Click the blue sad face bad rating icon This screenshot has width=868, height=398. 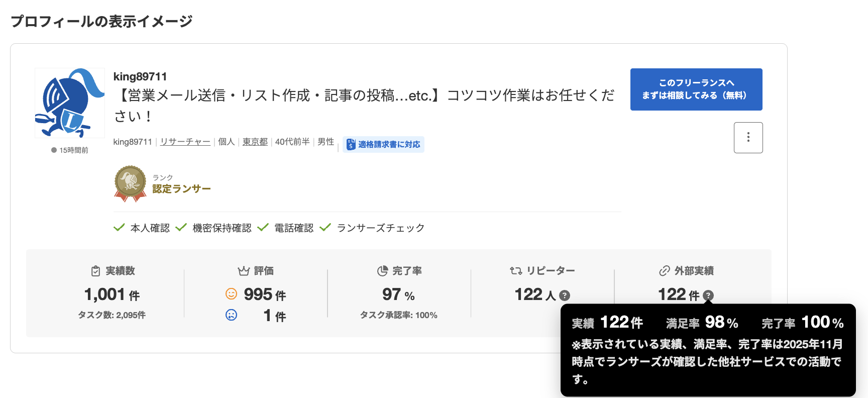[231, 315]
